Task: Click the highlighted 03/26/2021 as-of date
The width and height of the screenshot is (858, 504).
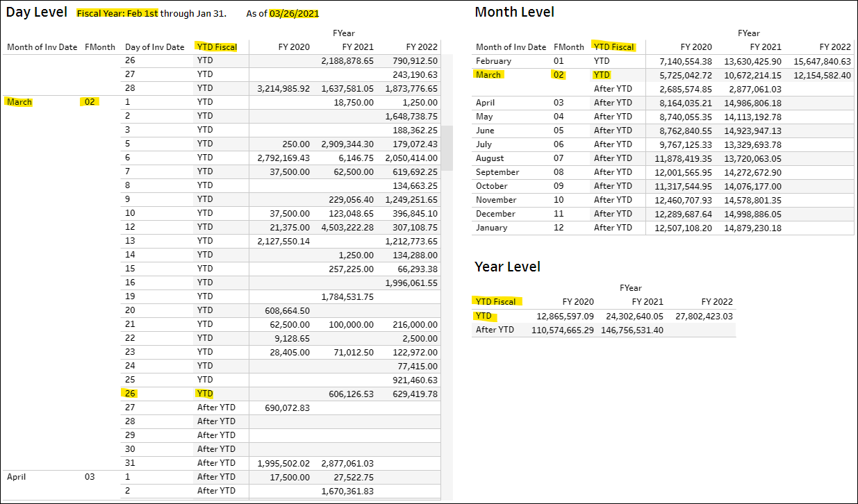Action: (295, 13)
